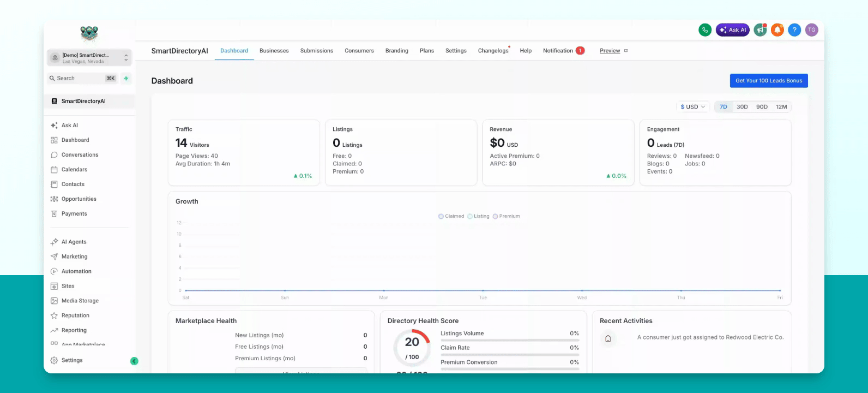
Task: Click the green sparkle icon beside Search
Action: (x=126, y=78)
